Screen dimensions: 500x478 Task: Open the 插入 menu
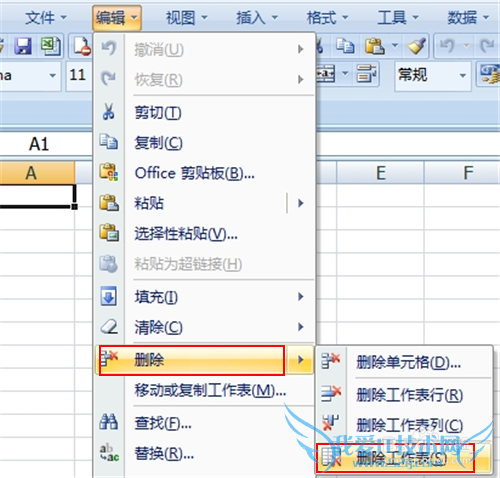(257, 18)
